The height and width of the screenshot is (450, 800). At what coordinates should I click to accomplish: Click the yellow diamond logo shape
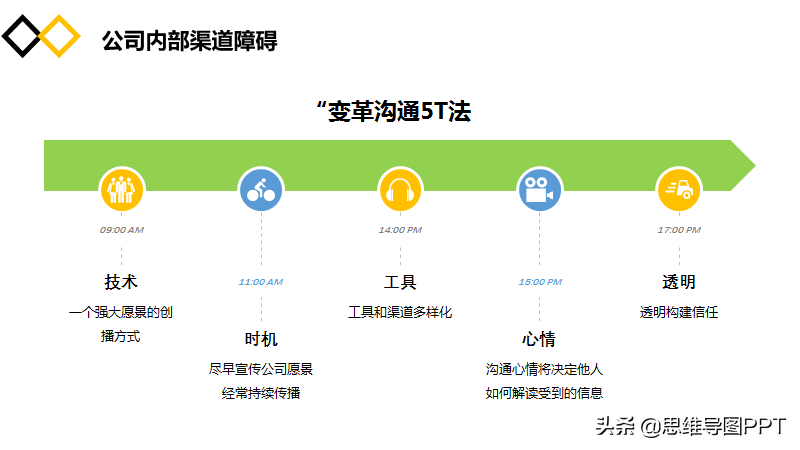(x=60, y=36)
